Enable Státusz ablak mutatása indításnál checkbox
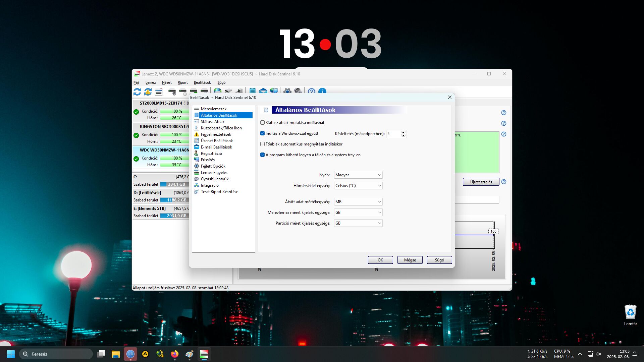Screen dimensions: 644x362 (x=263, y=123)
